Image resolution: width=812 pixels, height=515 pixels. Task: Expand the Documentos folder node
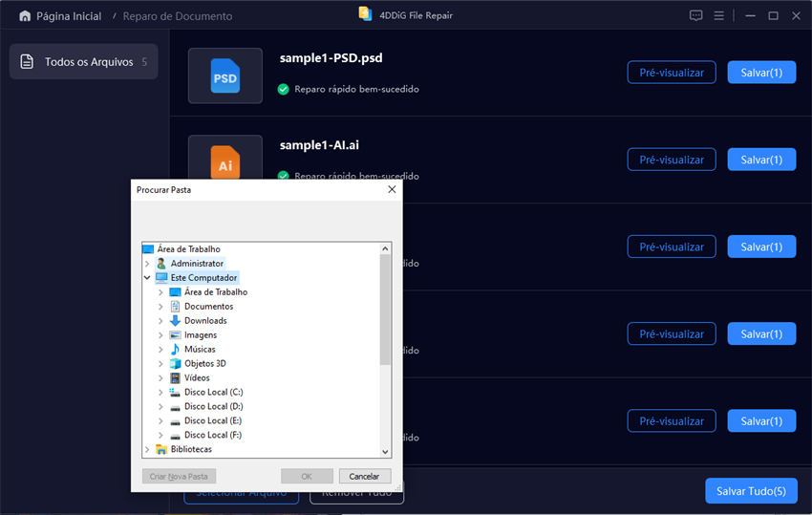(x=160, y=307)
